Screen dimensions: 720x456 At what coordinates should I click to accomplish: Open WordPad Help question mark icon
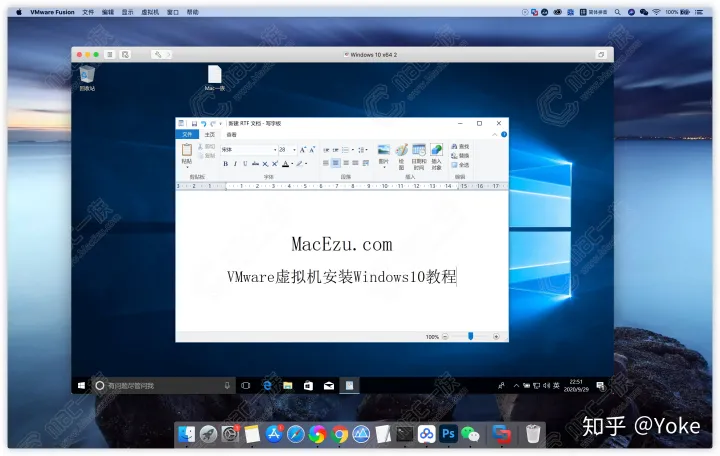point(504,135)
